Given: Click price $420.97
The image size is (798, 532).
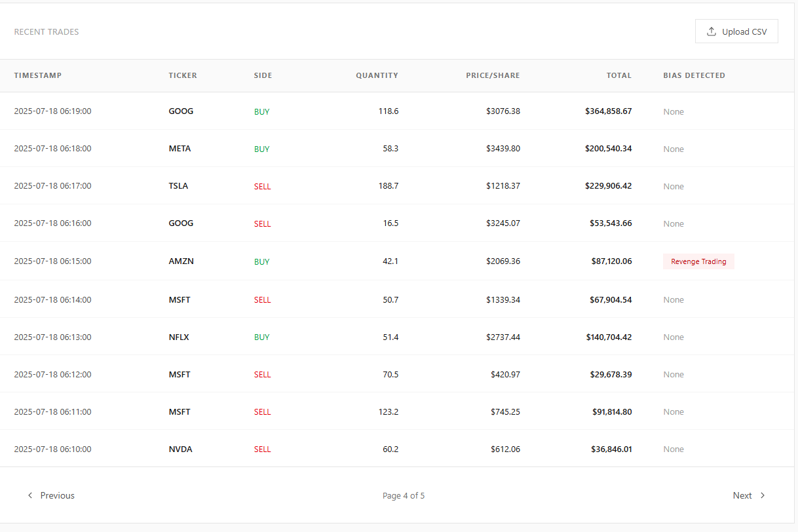Looking at the screenshot, I should point(505,375).
